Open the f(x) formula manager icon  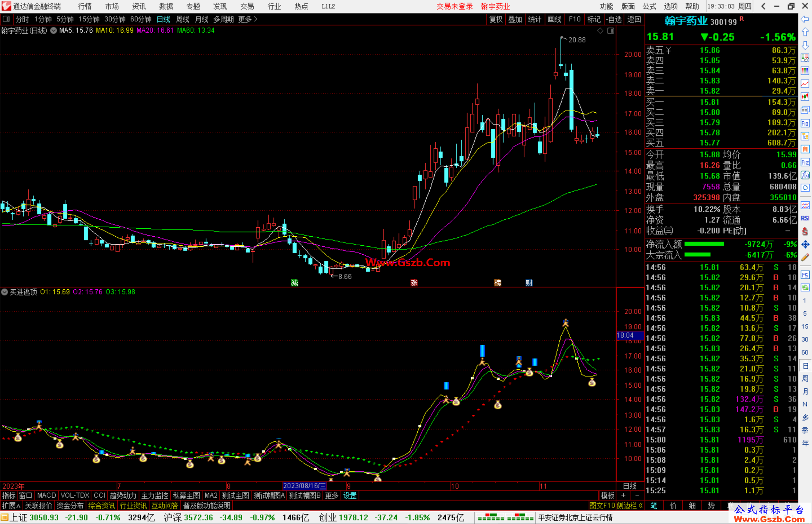(x=805, y=175)
